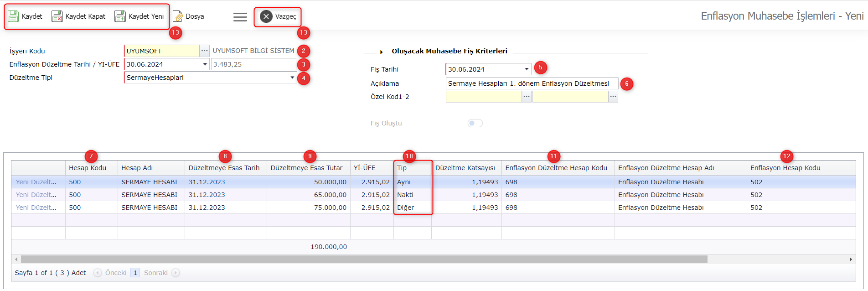The height and width of the screenshot is (291, 868).
Task: Expand the Düzeltme Tipi dropdown
Action: click(292, 78)
